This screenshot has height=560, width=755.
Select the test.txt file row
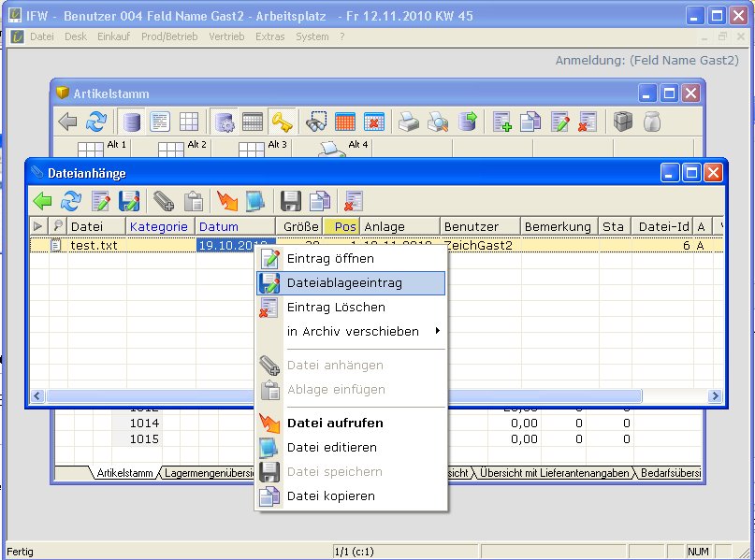(x=94, y=245)
